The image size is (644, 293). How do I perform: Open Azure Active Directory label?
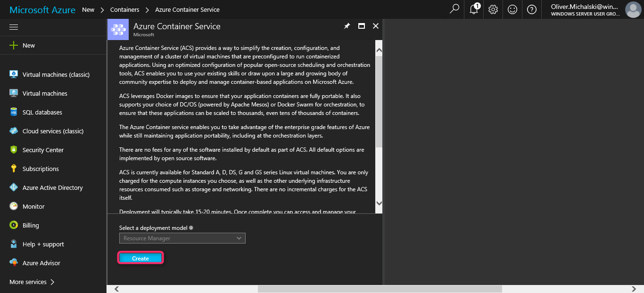click(53, 187)
